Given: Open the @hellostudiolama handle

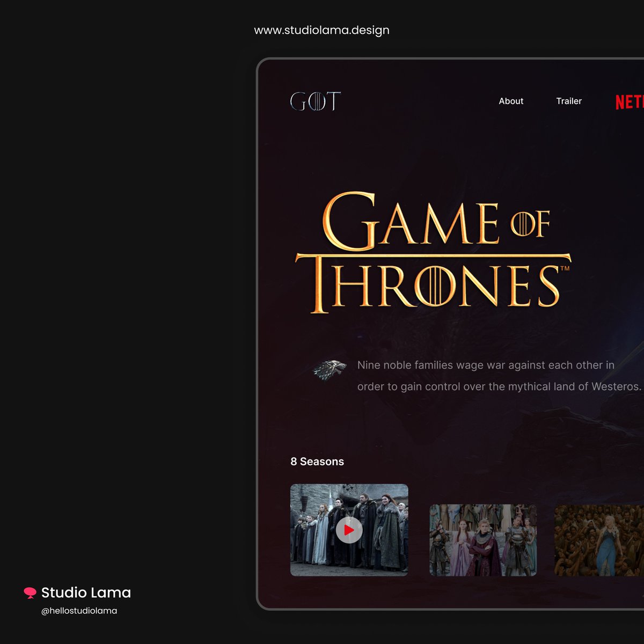Looking at the screenshot, I should point(79,611).
